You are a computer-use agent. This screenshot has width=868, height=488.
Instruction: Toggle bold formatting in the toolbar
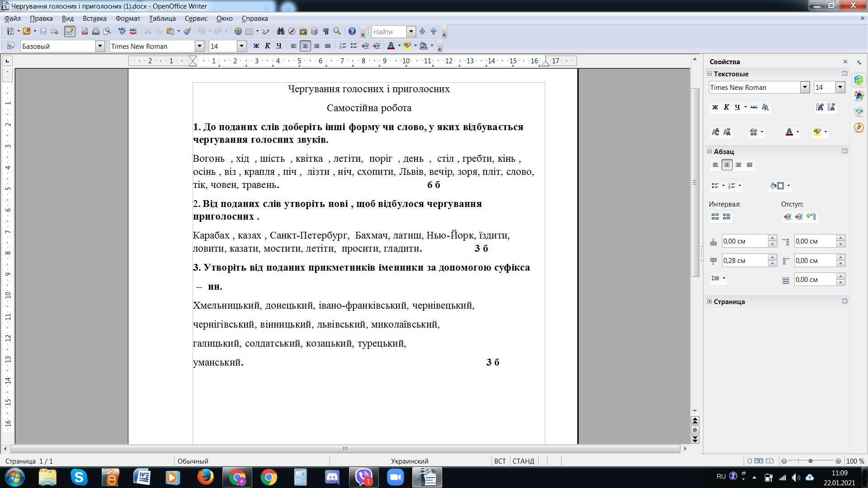click(256, 46)
